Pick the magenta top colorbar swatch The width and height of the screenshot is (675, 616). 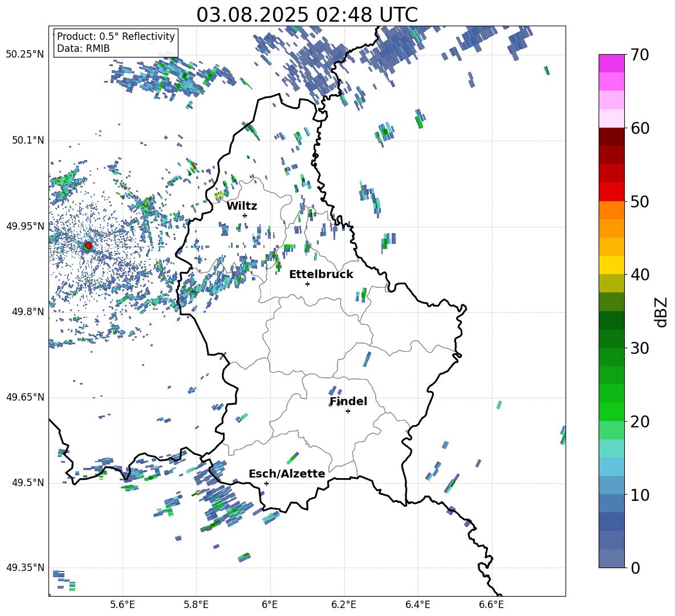pos(612,63)
